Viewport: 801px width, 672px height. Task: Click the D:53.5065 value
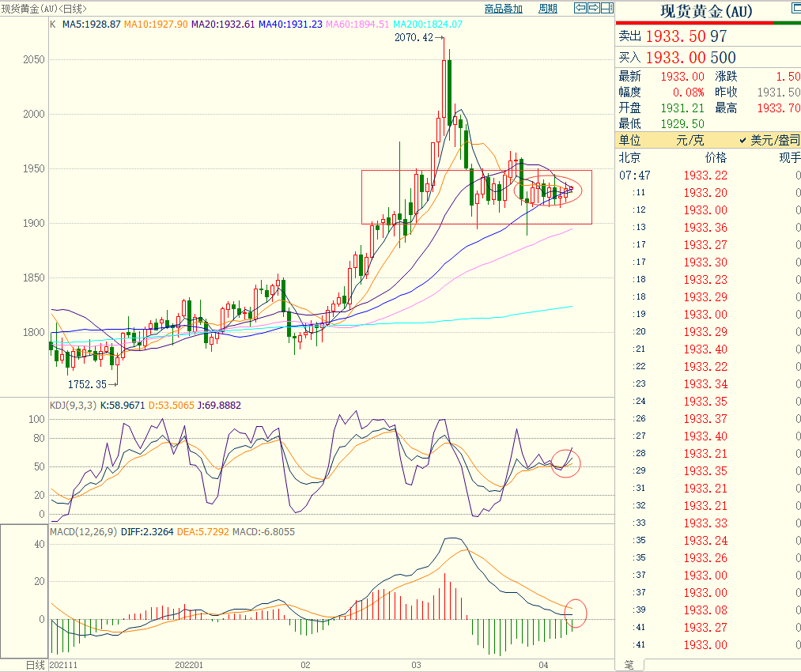(x=171, y=406)
